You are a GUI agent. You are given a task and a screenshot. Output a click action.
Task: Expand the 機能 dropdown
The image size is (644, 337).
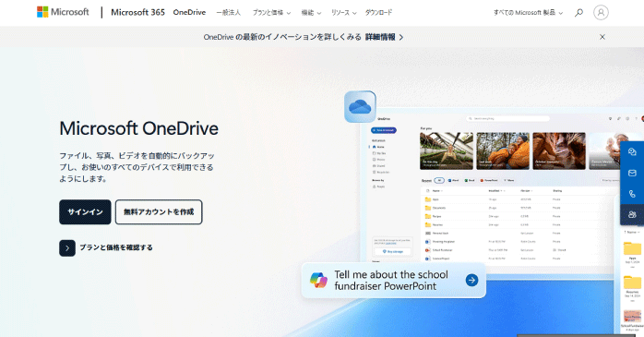click(x=311, y=13)
